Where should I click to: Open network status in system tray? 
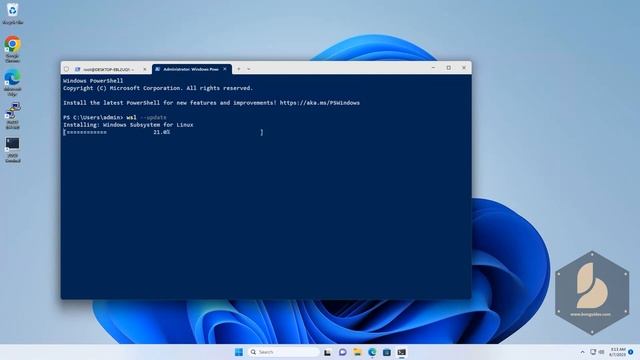pos(593,352)
